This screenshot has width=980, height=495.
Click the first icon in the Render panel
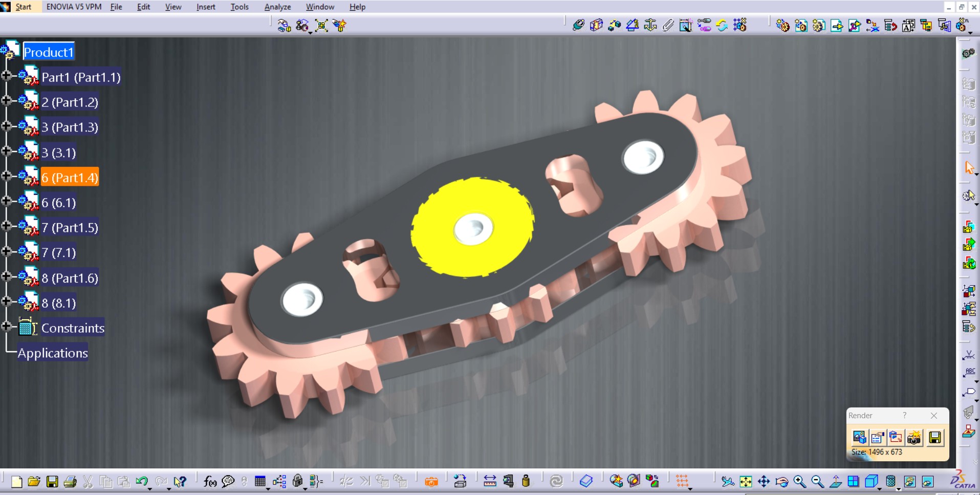[x=859, y=438]
